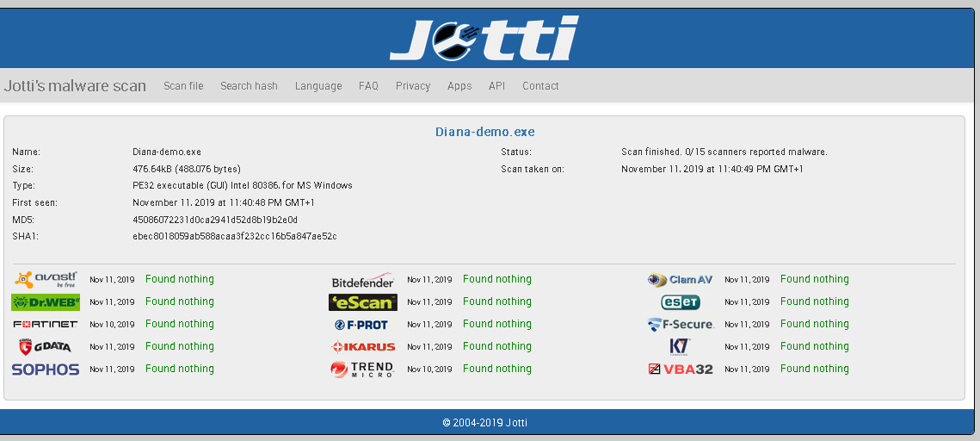Click the Scan finished status text

coord(724,152)
